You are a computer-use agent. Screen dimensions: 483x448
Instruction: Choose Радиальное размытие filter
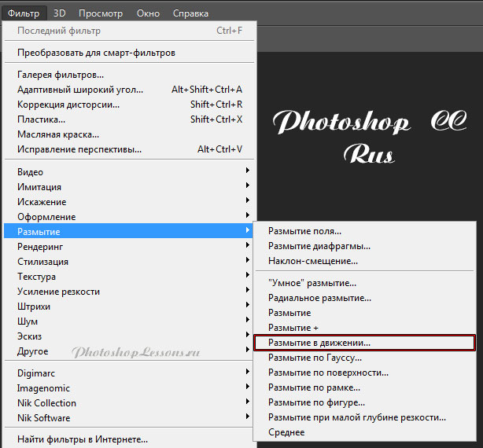(x=364, y=298)
